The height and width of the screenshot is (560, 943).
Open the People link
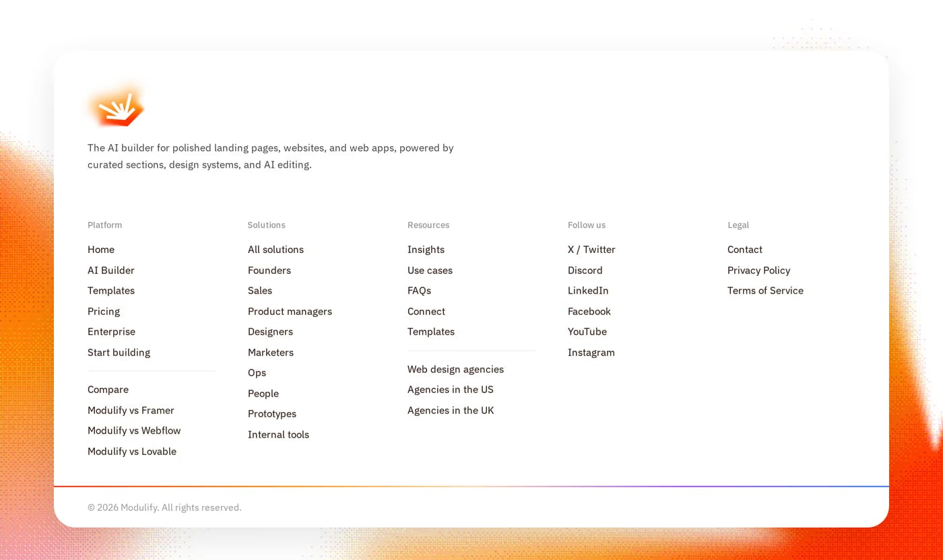pyautogui.click(x=263, y=393)
